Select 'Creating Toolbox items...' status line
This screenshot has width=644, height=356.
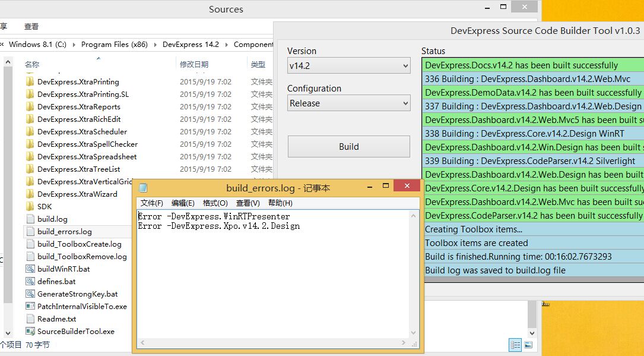tap(533, 229)
